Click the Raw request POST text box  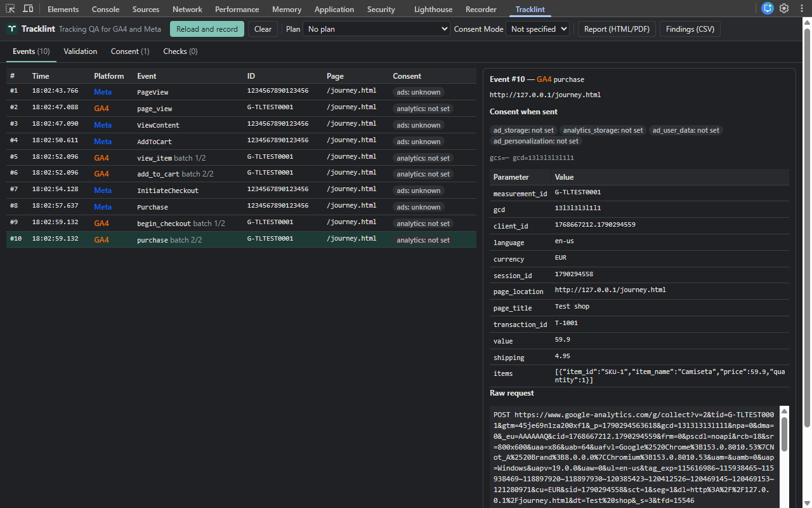pos(634,457)
